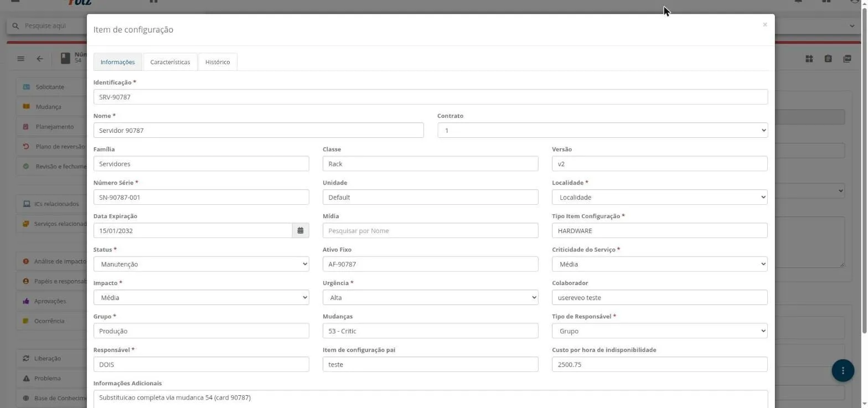Click the Colaborador field usereveo teste
Viewport: 868px width, 408px height.
point(659,298)
